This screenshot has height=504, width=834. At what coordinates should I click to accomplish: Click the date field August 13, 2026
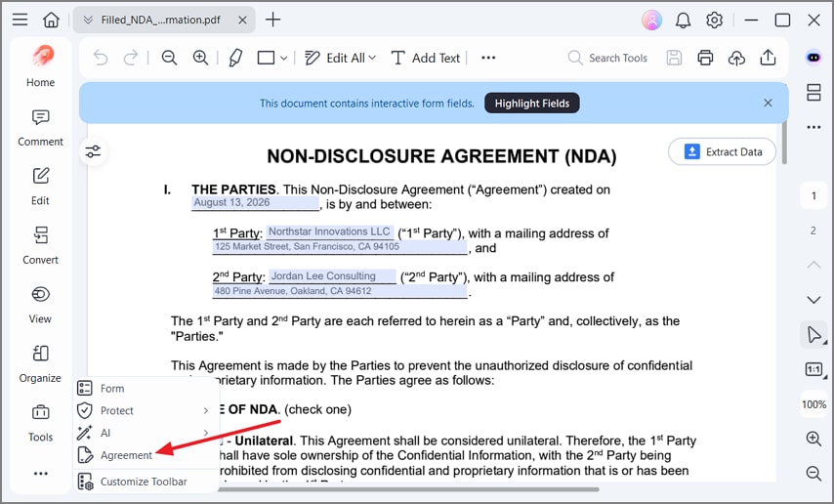click(255, 203)
